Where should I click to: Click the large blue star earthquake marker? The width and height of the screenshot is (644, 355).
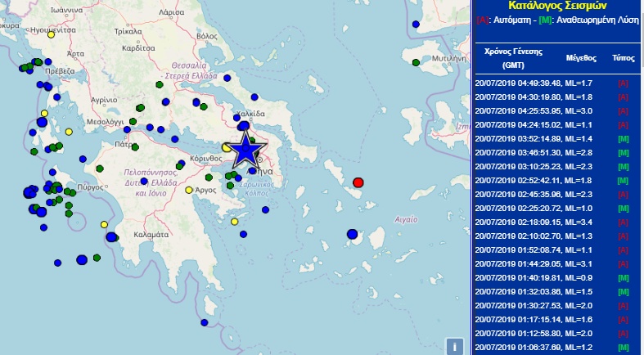245,150
